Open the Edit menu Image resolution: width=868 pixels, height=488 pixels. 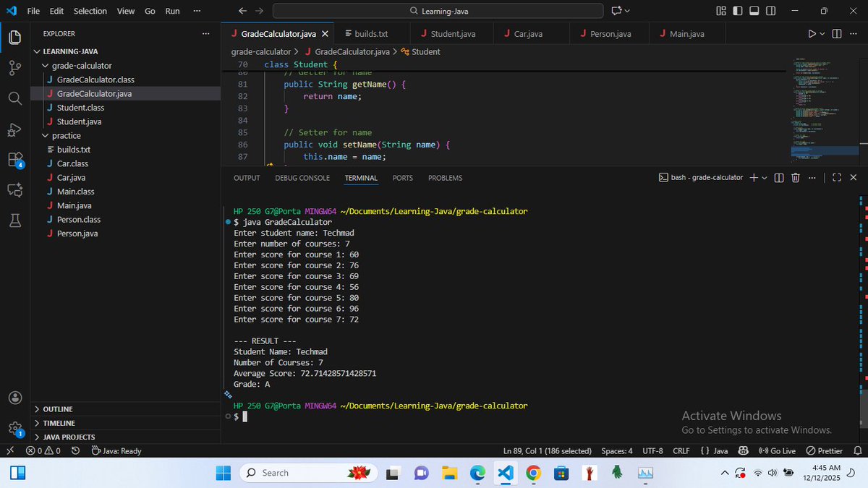[57, 11]
